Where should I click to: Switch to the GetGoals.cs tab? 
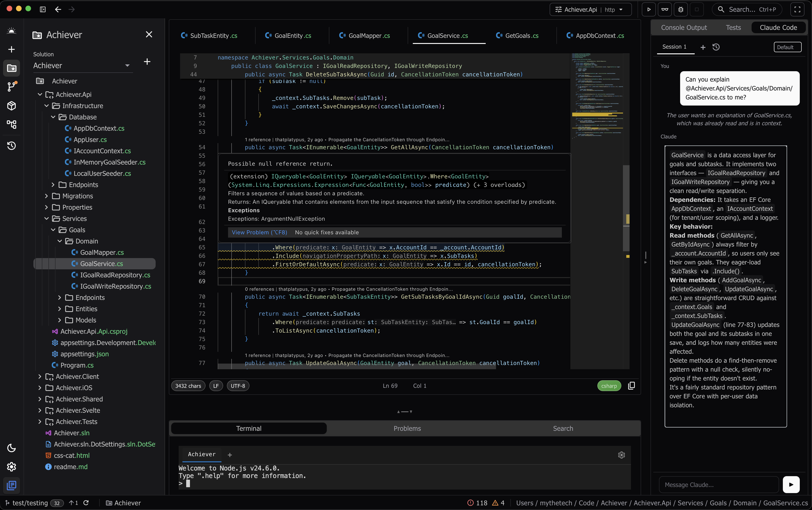click(x=517, y=35)
